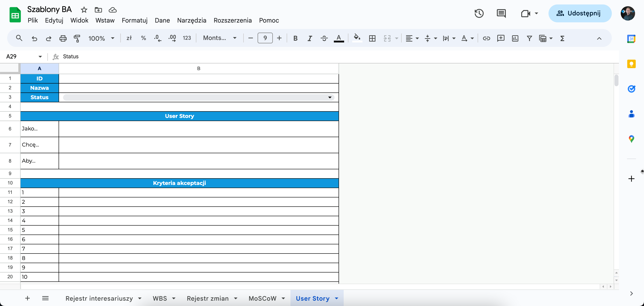Viewport: 644px width, 306px height.
Task: Toggle bold formatting
Action: pos(295,38)
